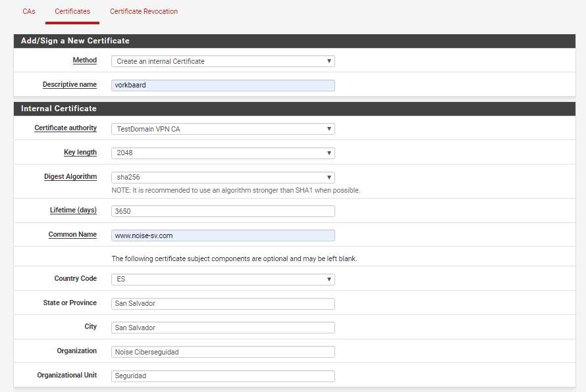Viewport: 586px width, 392px height.
Task: Click the Organization text field
Action: click(223, 352)
